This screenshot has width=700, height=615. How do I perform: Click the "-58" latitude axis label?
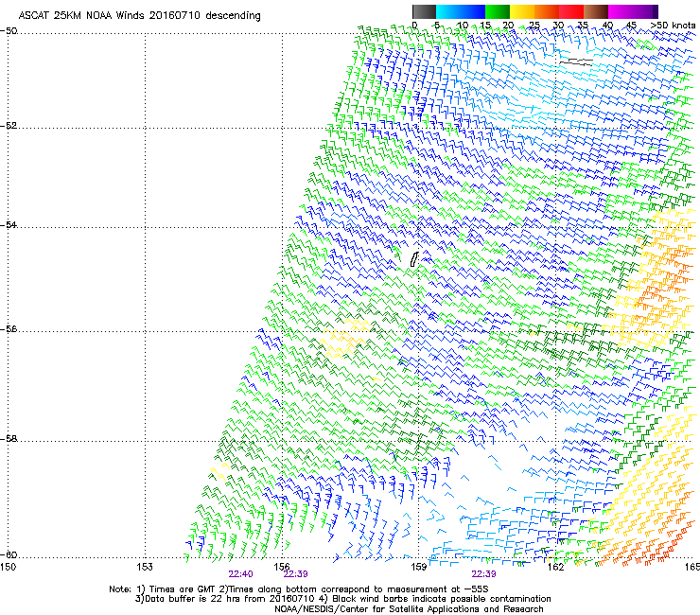[x=9, y=439]
